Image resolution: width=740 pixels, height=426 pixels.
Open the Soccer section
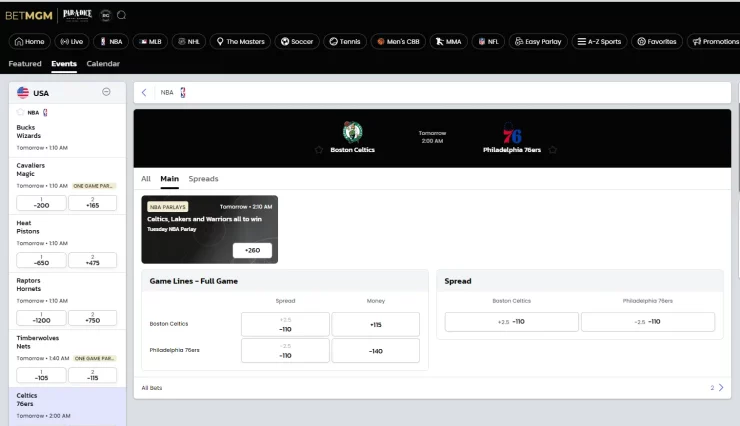point(297,42)
